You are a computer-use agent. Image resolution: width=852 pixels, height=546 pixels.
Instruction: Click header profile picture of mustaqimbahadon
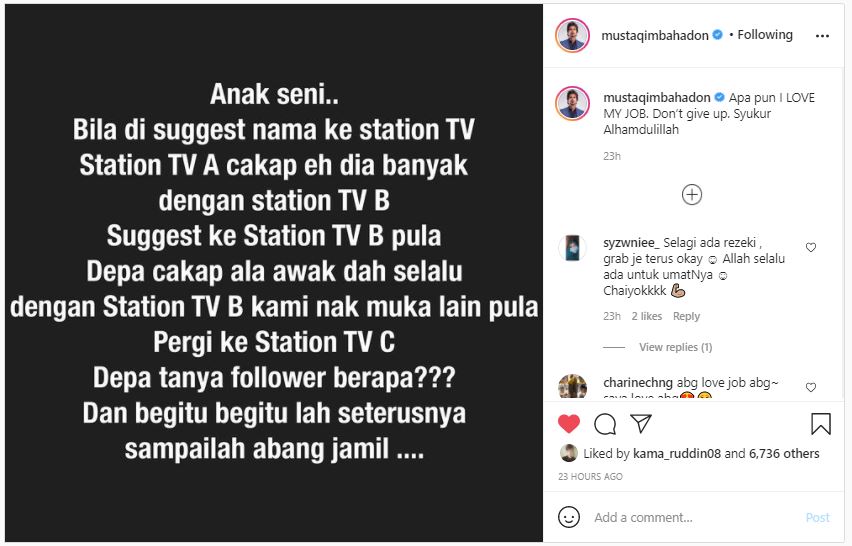pos(572,35)
